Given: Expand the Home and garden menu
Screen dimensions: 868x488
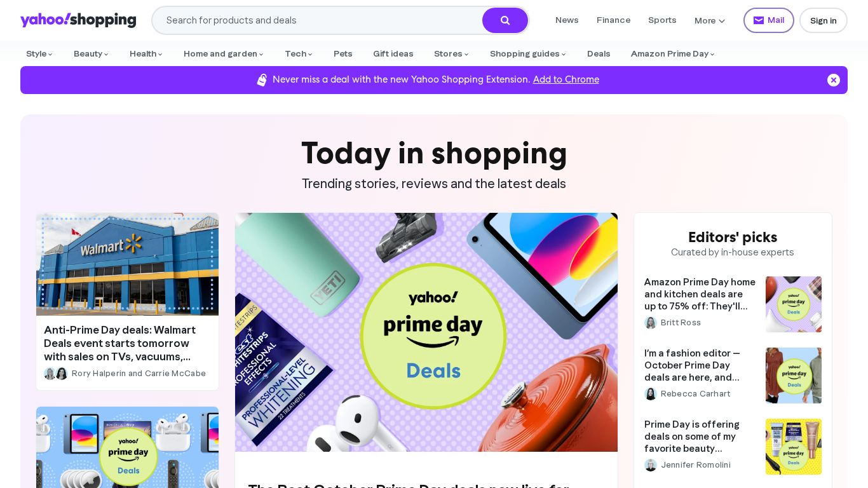Looking at the screenshot, I should (x=224, y=54).
